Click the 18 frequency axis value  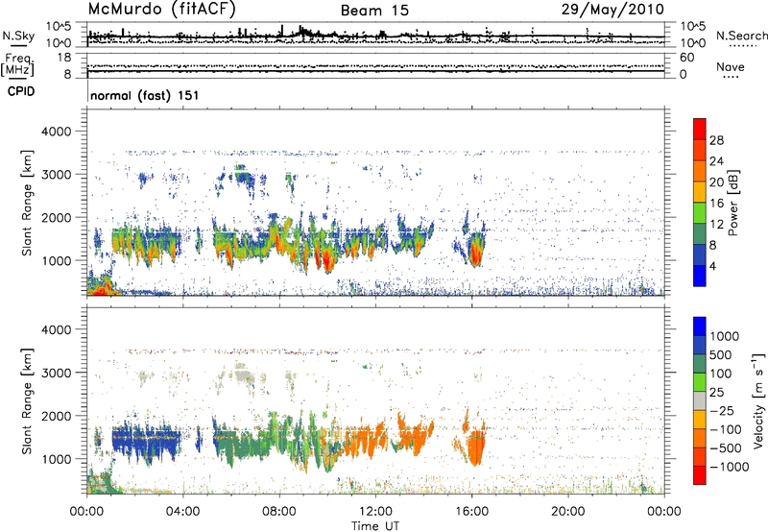click(x=64, y=58)
